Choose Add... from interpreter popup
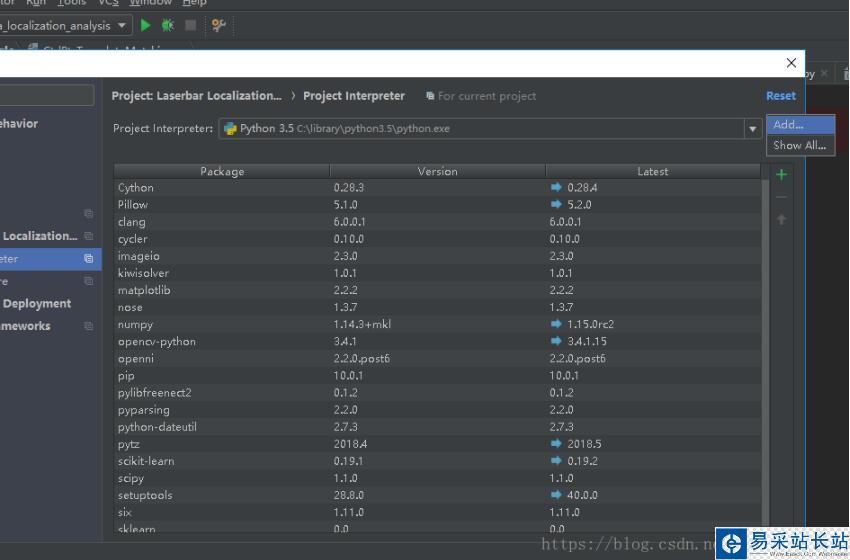850x560 pixels. [800, 125]
